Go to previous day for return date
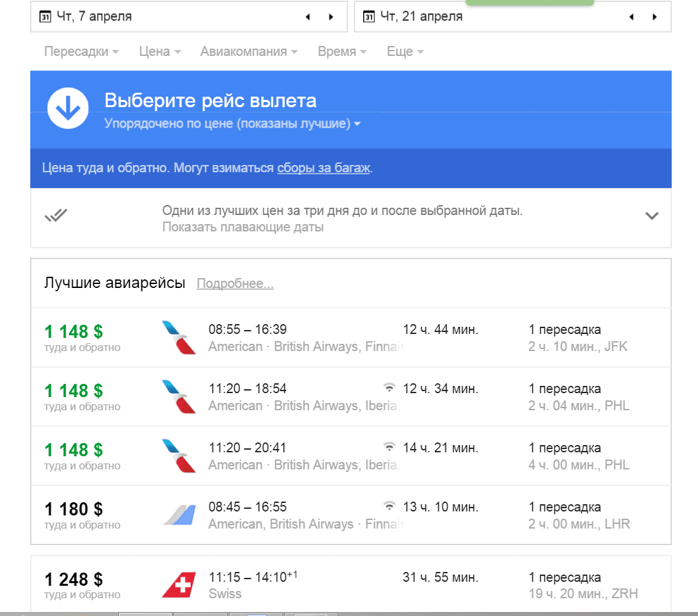698x616 pixels. [631, 17]
